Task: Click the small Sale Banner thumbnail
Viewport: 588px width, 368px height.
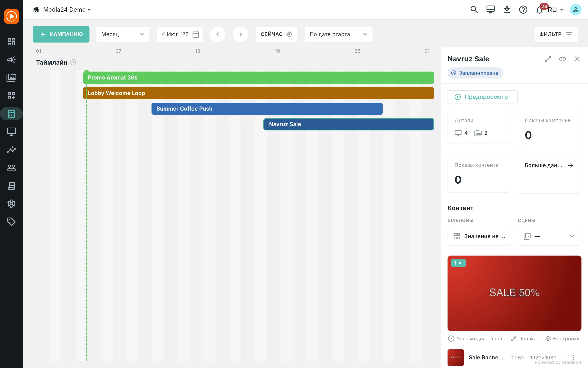Action: pyautogui.click(x=455, y=358)
